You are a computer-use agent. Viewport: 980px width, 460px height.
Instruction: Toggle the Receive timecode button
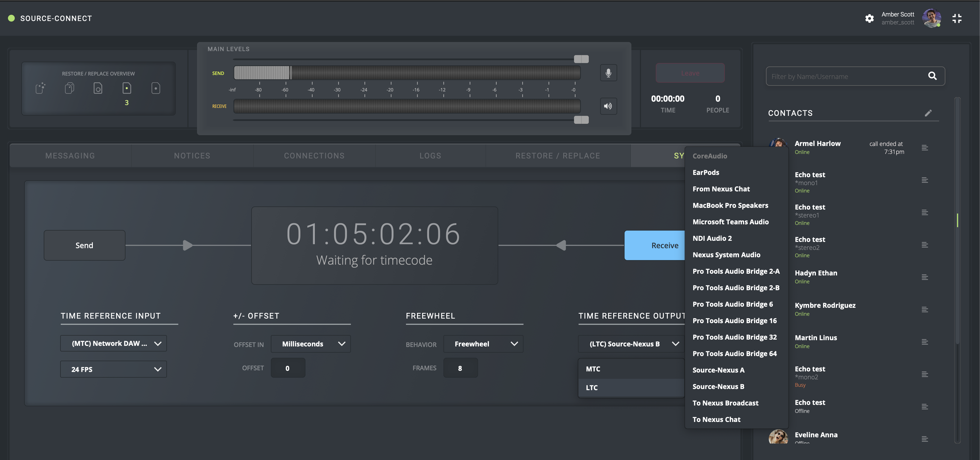pyautogui.click(x=654, y=245)
